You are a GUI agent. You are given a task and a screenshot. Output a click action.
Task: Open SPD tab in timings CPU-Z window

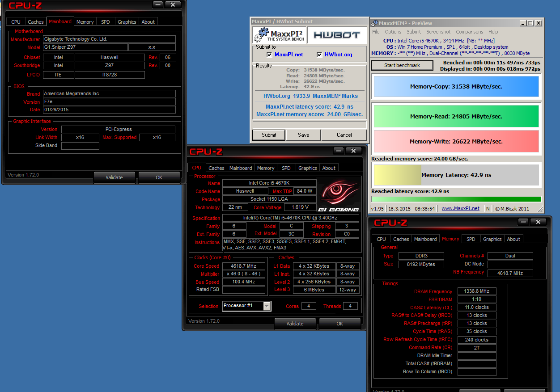click(471, 239)
